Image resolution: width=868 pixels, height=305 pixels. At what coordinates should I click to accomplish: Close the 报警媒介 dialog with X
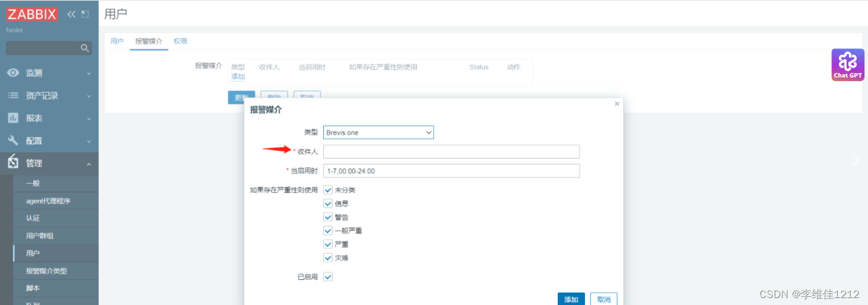[617, 104]
